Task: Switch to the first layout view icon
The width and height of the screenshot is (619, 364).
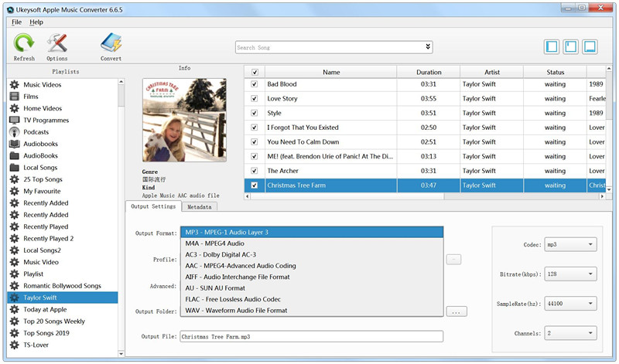Action: pos(552,47)
